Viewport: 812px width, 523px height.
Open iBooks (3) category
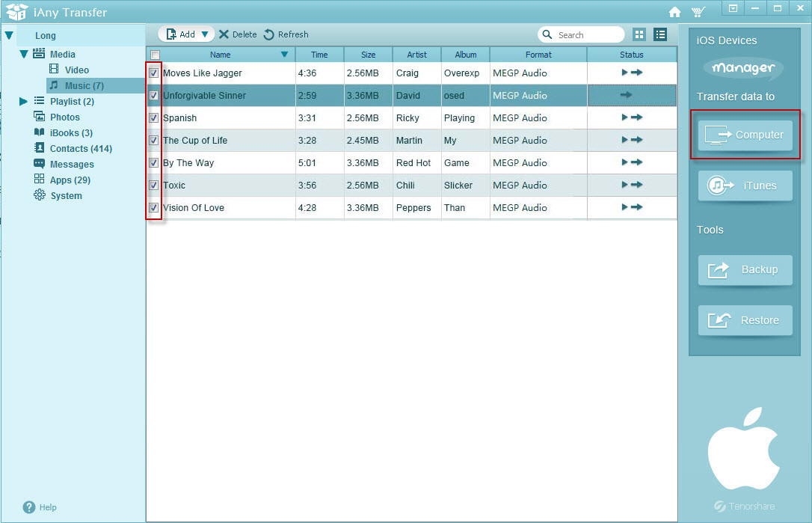pyautogui.click(x=71, y=132)
